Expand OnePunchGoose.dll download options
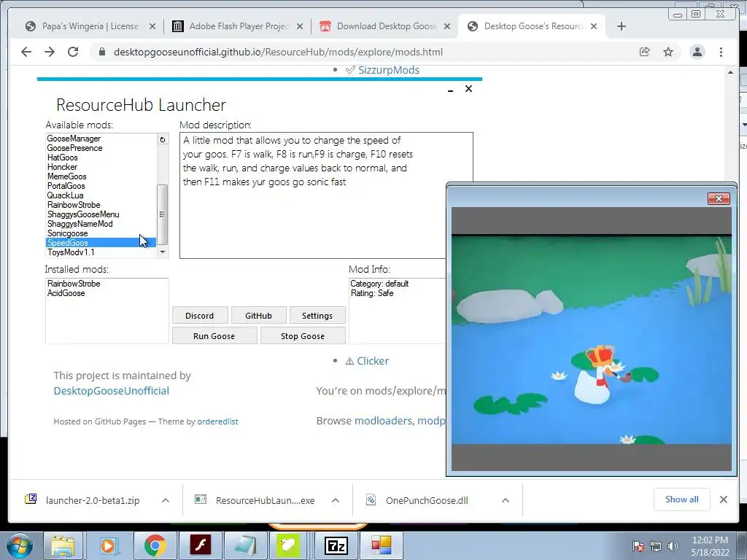Viewport: 747px width, 560px height. (x=506, y=500)
